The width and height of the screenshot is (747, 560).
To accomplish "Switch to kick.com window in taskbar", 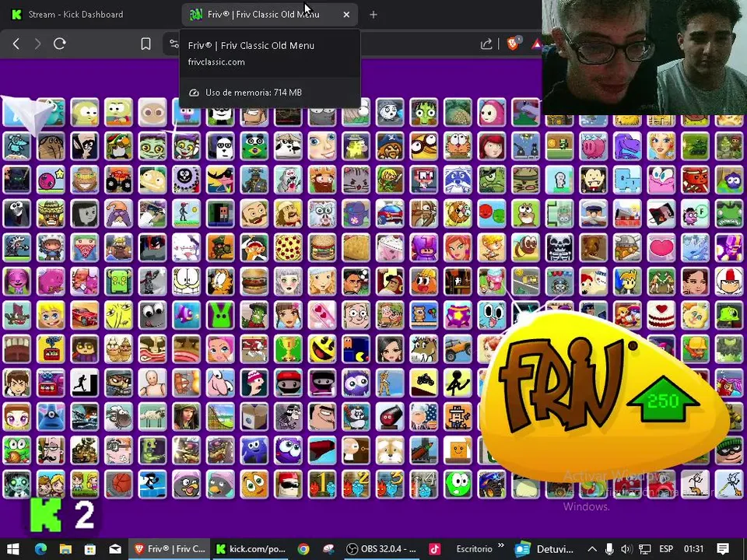I will pos(251,549).
